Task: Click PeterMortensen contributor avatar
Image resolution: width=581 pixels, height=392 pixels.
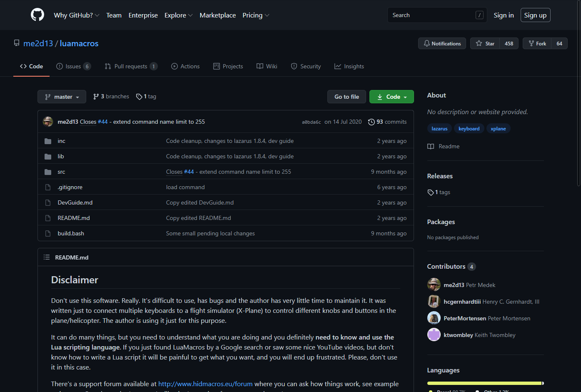Action: pyautogui.click(x=434, y=318)
